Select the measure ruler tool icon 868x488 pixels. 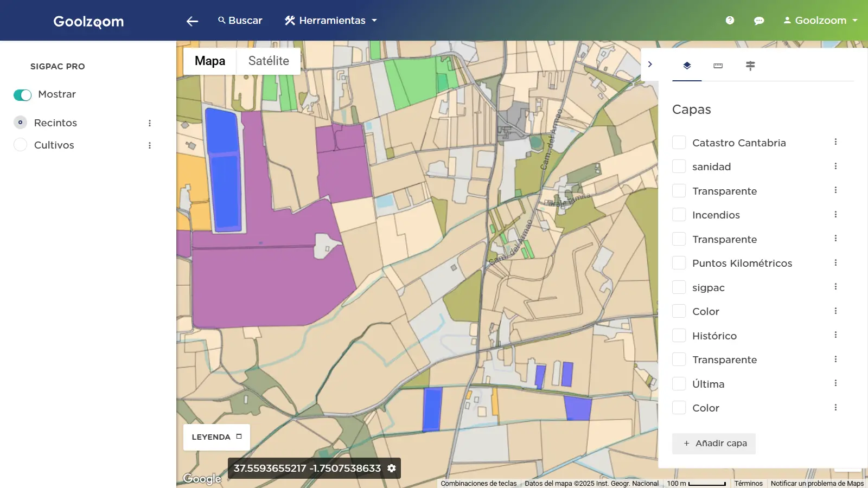click(718, 66)
